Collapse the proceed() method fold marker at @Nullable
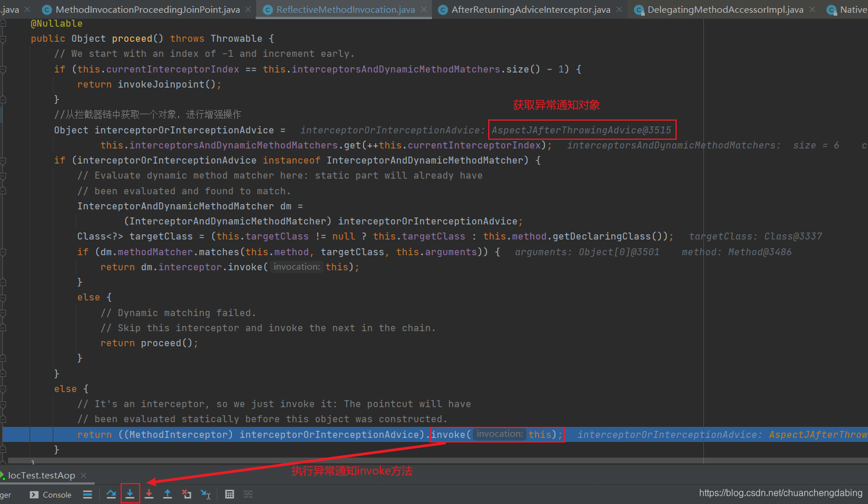 click(x=3, y=24)
